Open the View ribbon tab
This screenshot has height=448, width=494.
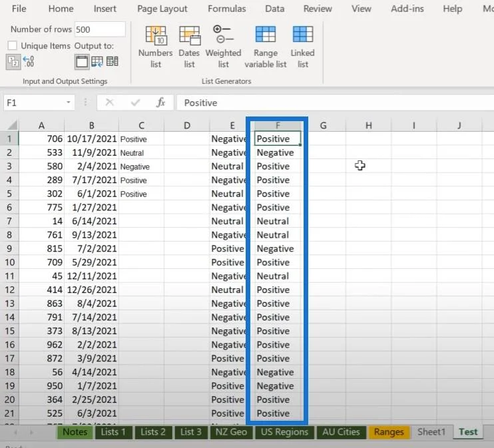(x=362, y=9)
